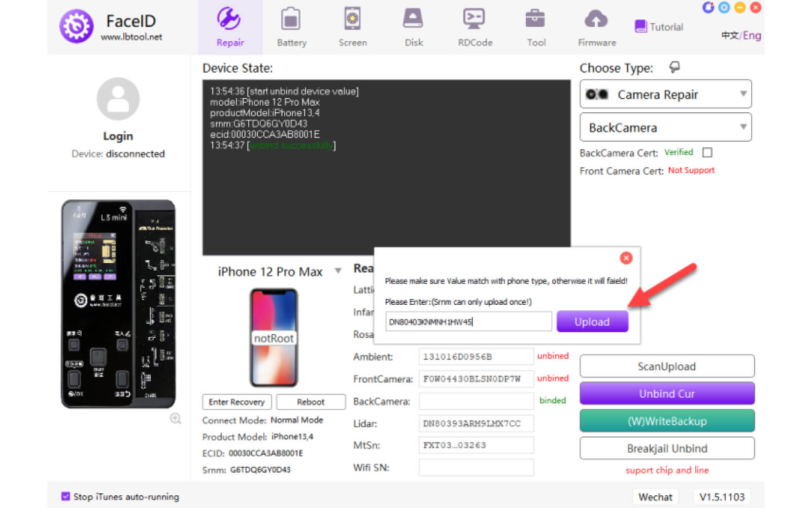Click the empty BackCamera value field
812x508 pixels.
coord(476,401)
